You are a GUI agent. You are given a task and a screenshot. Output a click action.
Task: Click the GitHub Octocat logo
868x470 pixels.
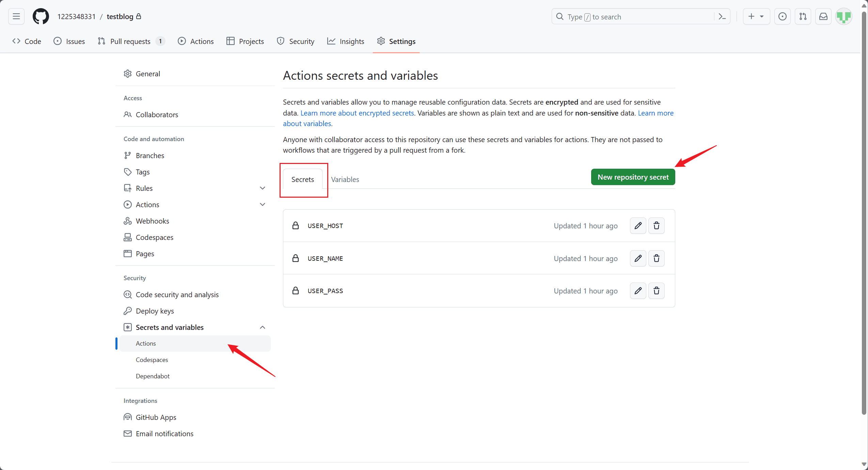[41, 16]
